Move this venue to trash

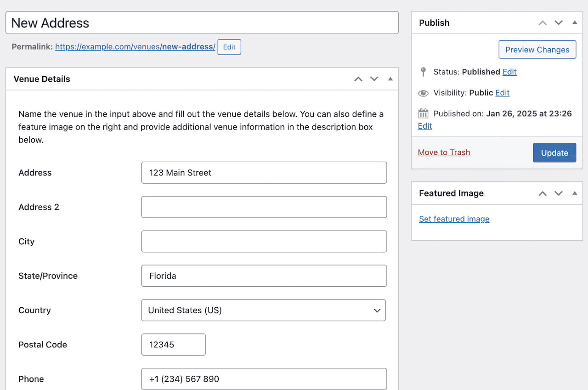444,153
